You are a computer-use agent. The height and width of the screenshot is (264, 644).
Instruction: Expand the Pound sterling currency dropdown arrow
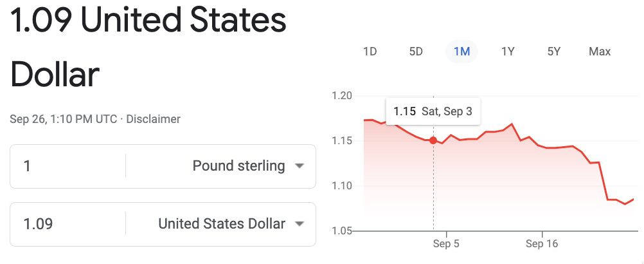[299, 166]
